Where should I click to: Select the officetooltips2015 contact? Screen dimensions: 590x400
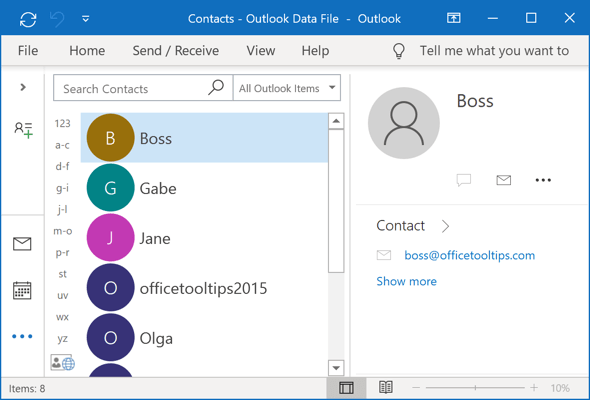pos(204,288)
